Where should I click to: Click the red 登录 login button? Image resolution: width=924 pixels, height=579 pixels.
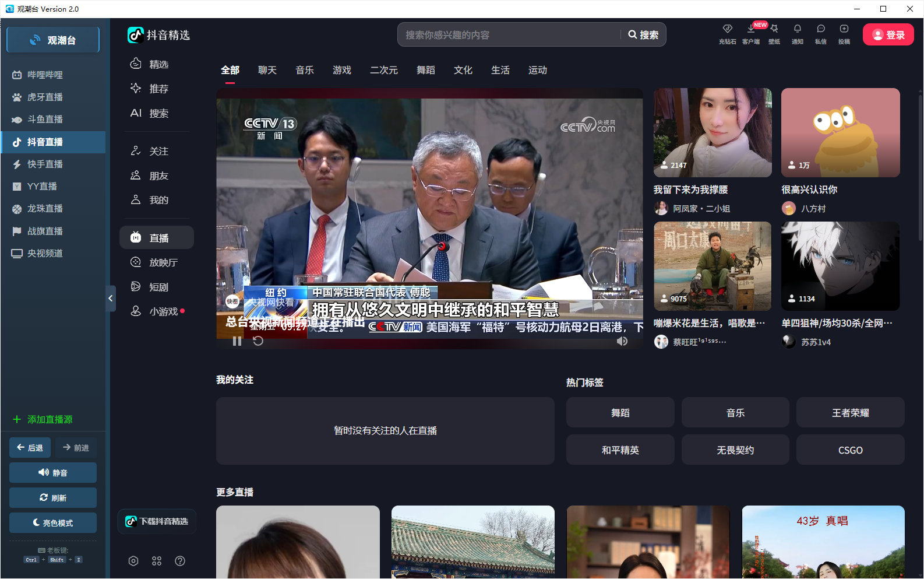coord(888,35)
